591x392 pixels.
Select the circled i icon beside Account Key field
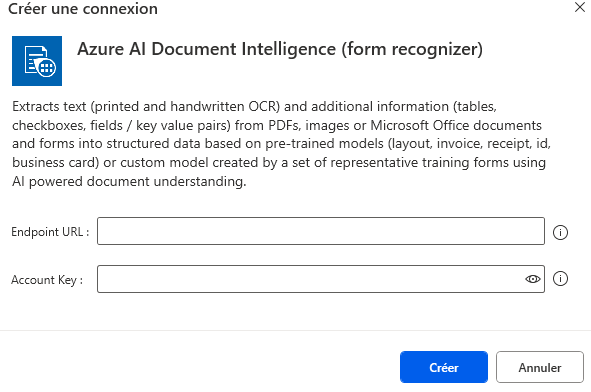(560, 279)
